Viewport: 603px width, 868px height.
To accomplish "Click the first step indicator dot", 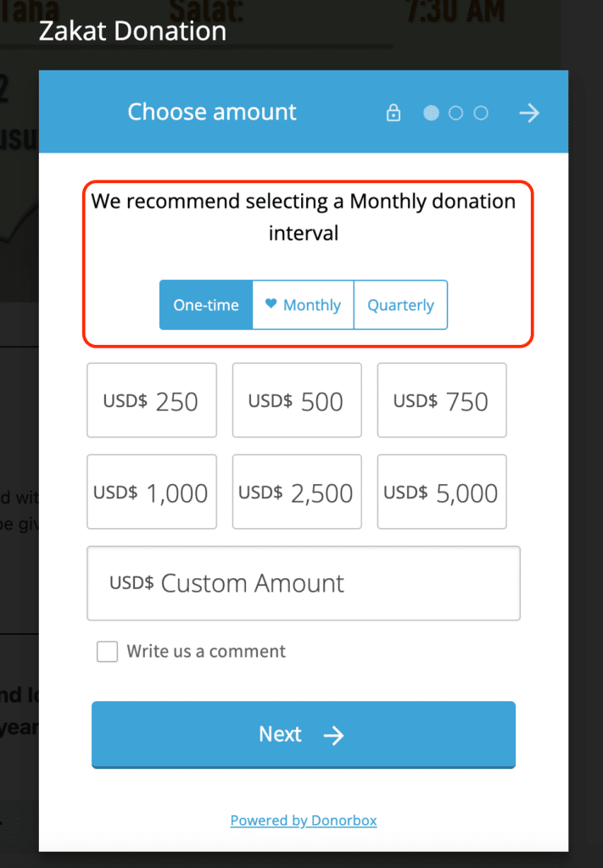I will [x=431, y=113].
